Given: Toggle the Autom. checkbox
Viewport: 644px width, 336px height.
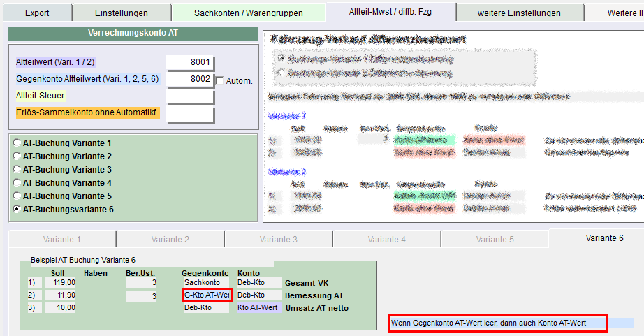Looking at the screenshot, I should tap(220, 81).
